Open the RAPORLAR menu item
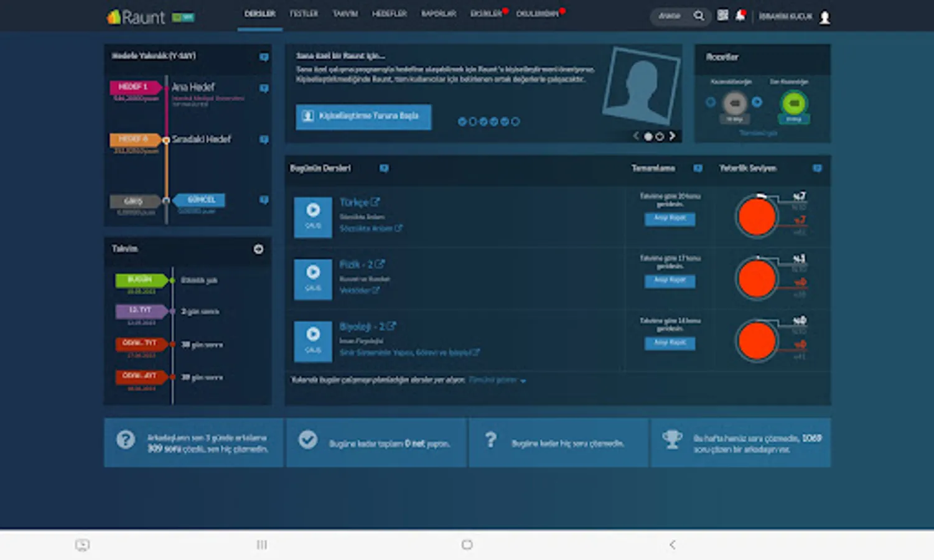 click(439, 14)
